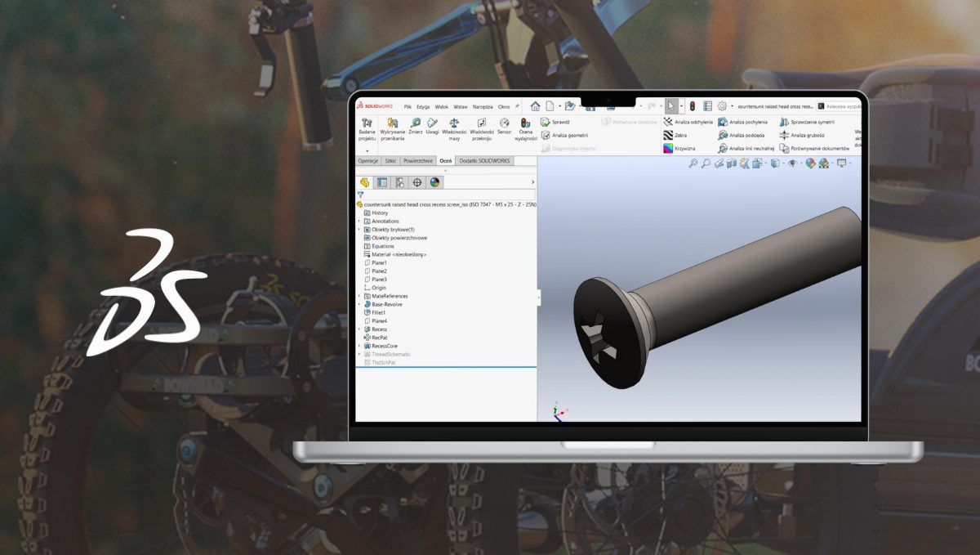
Task: Open Hide/Show Items eye icon
Action: click(x=791, y=163)
